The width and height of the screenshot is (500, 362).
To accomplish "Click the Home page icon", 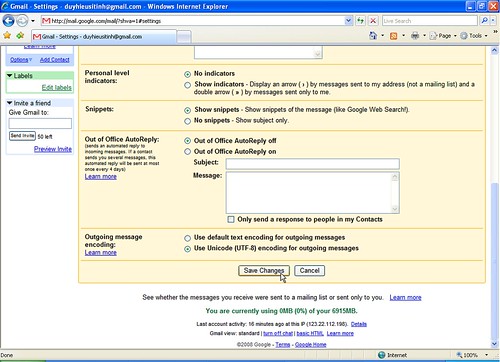I will [373, 35].
